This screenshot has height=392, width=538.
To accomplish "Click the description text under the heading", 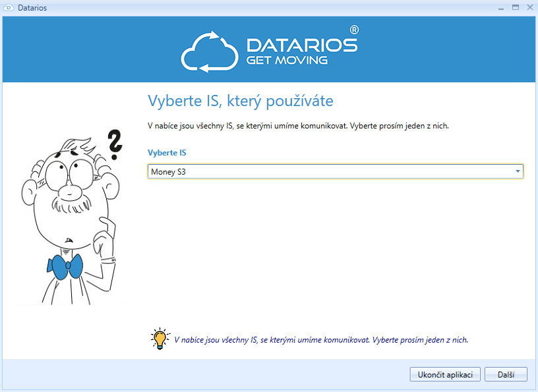I will click(298, 125).
